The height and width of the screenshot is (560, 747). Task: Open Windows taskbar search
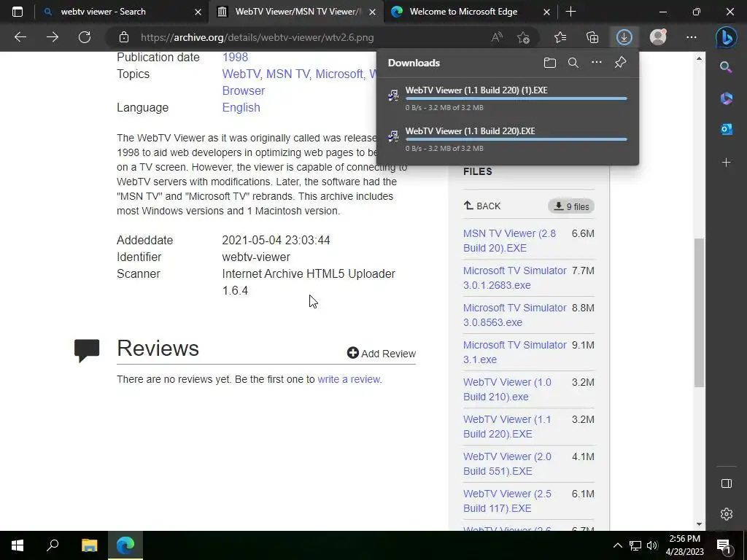click(53, 545)
